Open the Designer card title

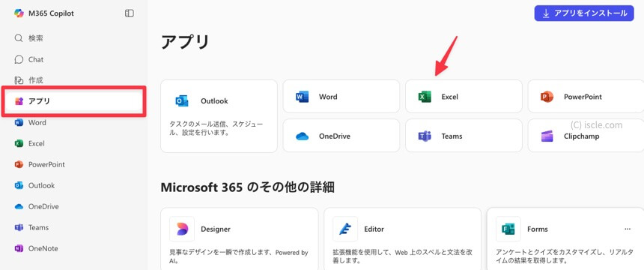pyautogui.click(x=216, y=229)
